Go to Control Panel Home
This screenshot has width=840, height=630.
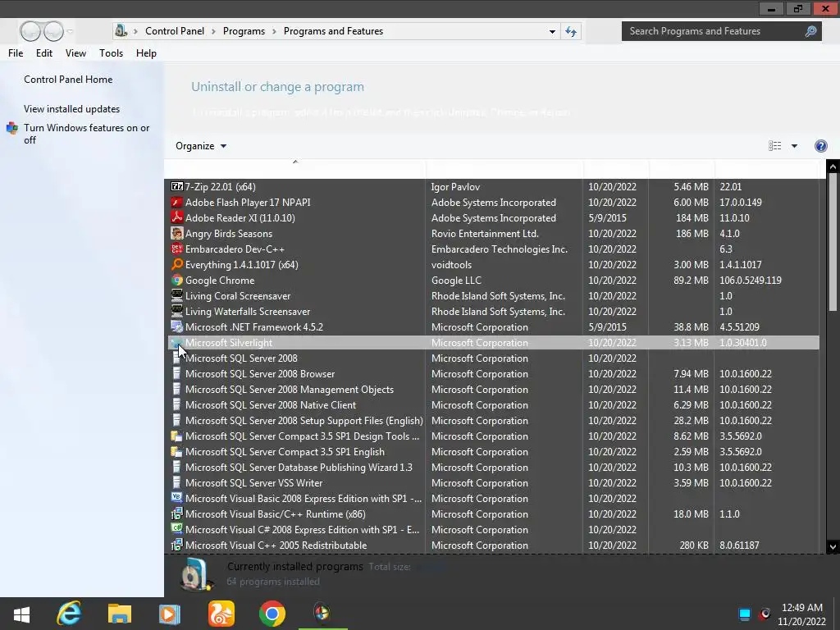(68, 80)
